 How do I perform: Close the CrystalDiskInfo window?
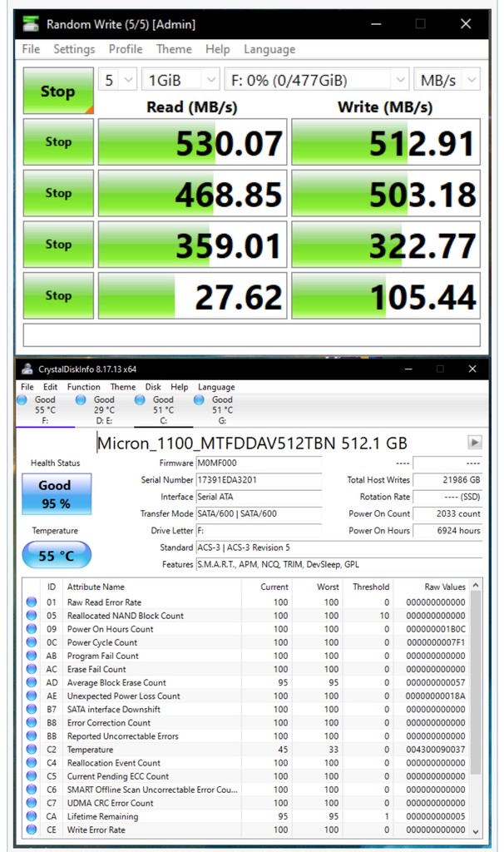point(472,369)
